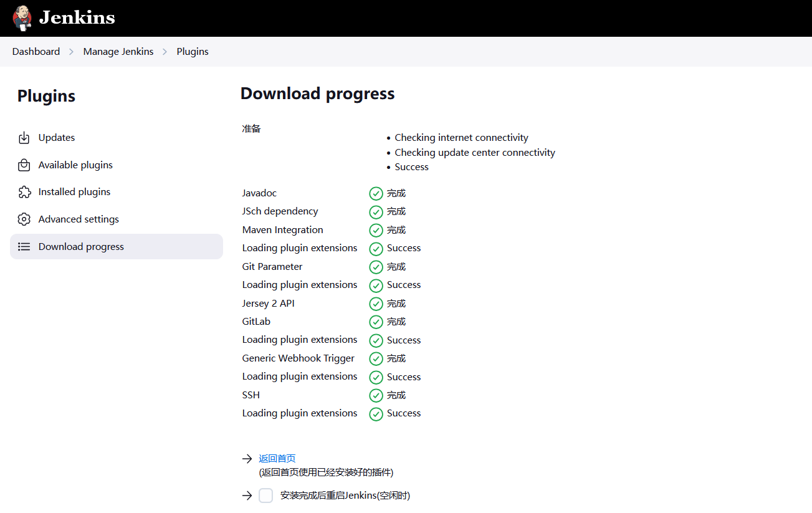Click the green check icon for Maven Integration
The height and width of the screenshot is (513, 812).
(x=376, y=231)
